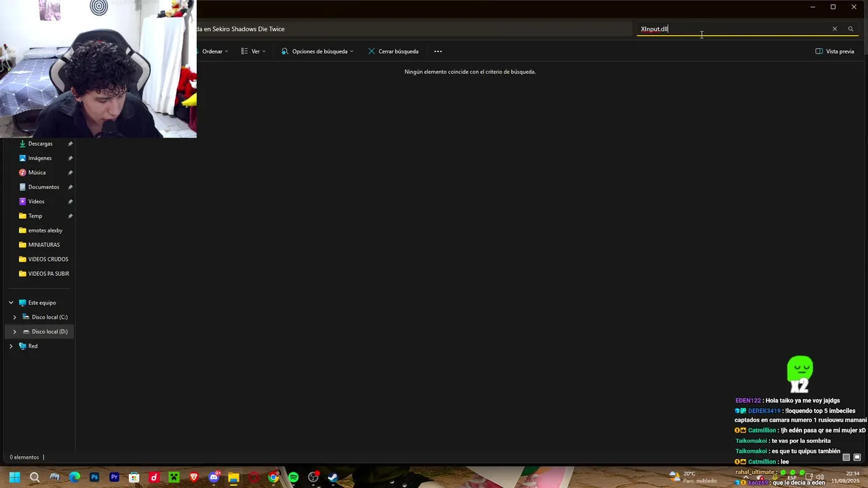Open Descargas in the sidebar

tap(40, 144)
